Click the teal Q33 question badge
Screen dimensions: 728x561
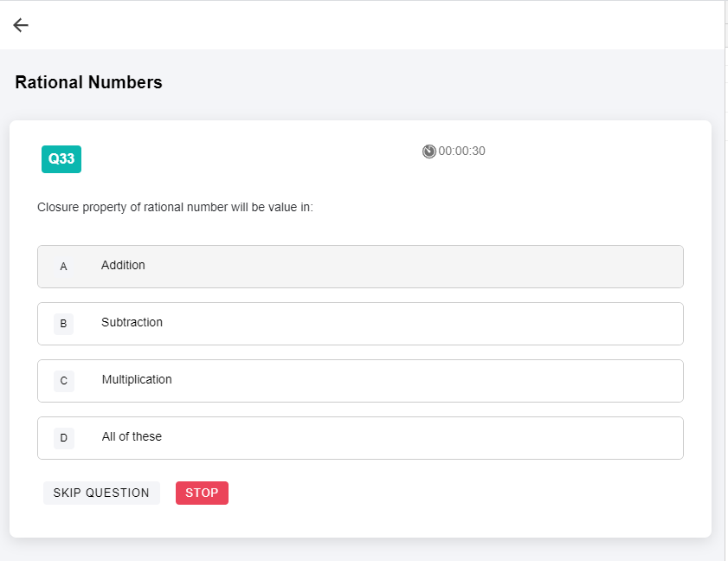click(61, 159)
